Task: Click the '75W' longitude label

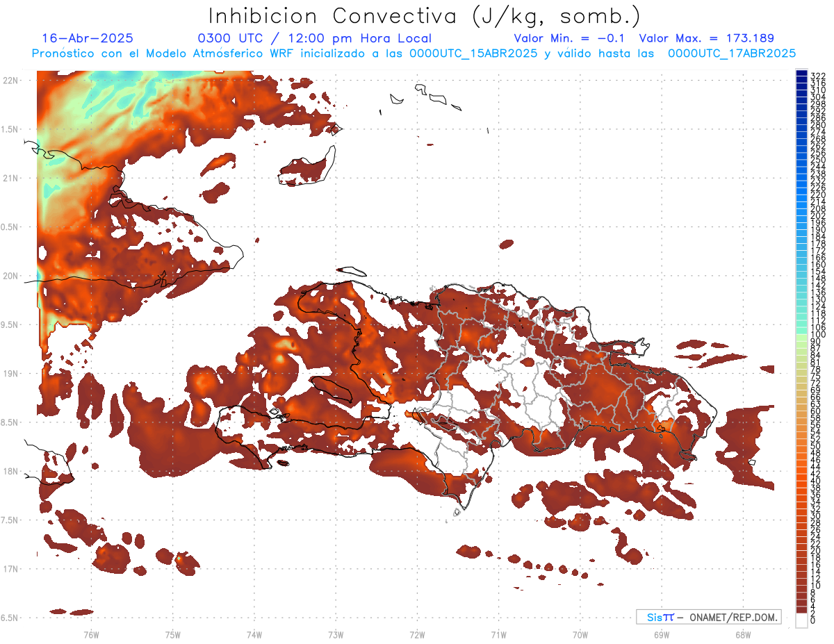Action: [x=173, y=634]
